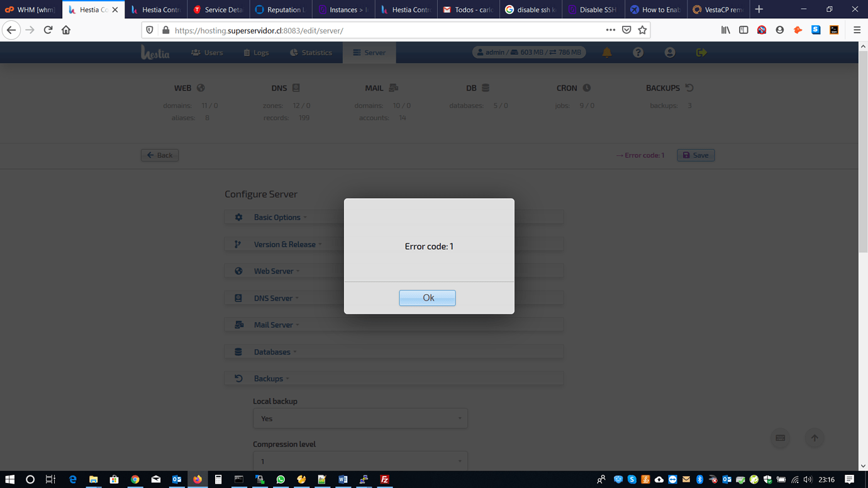Click the BACKUPS restore arrow icon

pos(689,88)
